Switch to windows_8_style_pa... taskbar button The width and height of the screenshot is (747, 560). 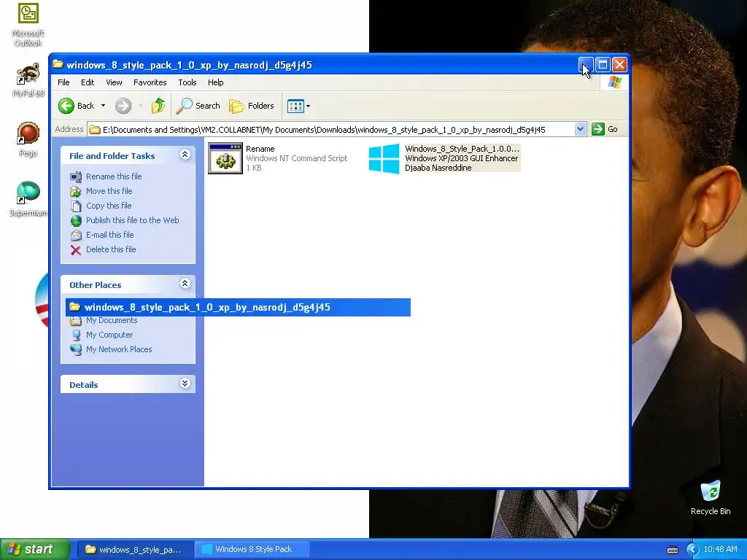point(134,550)
